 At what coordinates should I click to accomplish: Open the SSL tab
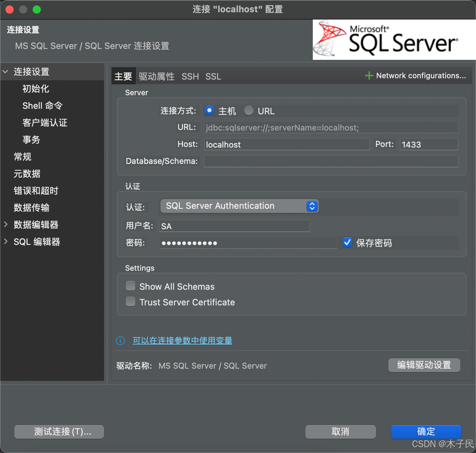tap(213, 77)
